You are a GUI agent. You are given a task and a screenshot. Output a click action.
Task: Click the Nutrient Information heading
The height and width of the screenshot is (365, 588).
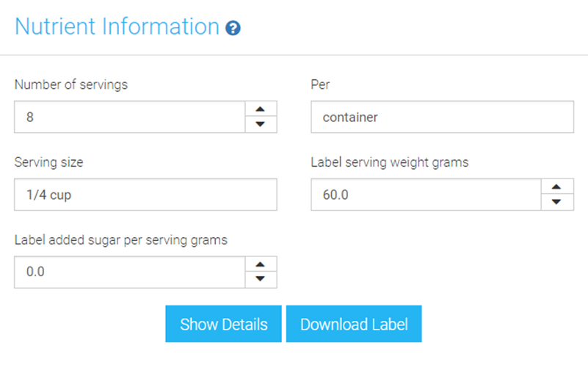pyautogui.click(x=117, y=27)
